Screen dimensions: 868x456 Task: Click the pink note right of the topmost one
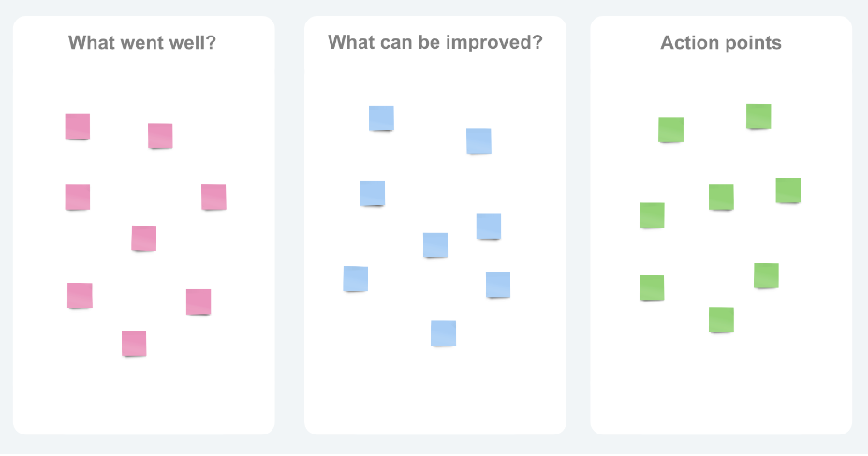[x=160, y=136]
